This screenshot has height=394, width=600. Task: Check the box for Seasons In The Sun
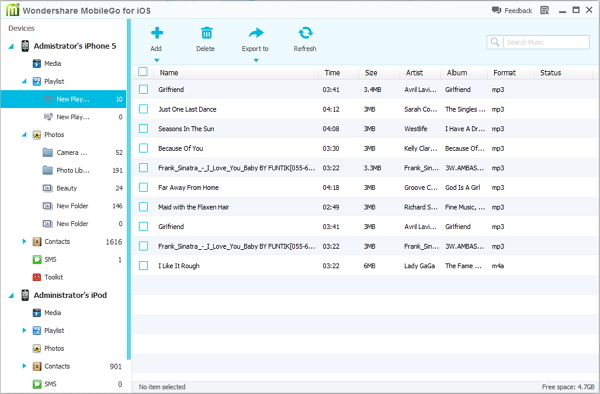tap(143, 129)
